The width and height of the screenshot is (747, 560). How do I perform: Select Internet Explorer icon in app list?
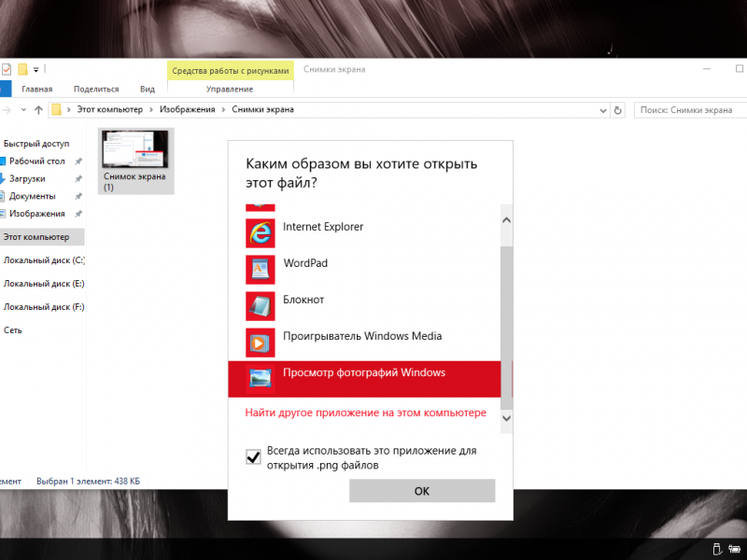point(261,233)
